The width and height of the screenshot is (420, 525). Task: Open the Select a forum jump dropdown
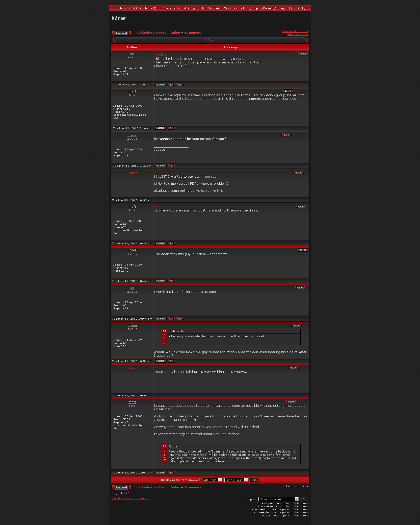point(279,499)
